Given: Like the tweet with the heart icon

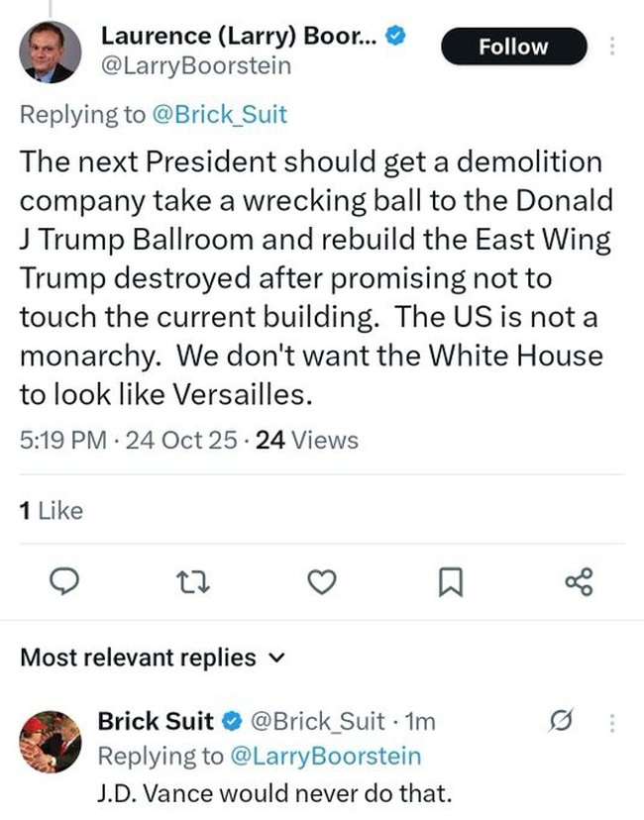Looking at the screenshot, I should click(x=321, y=582).
